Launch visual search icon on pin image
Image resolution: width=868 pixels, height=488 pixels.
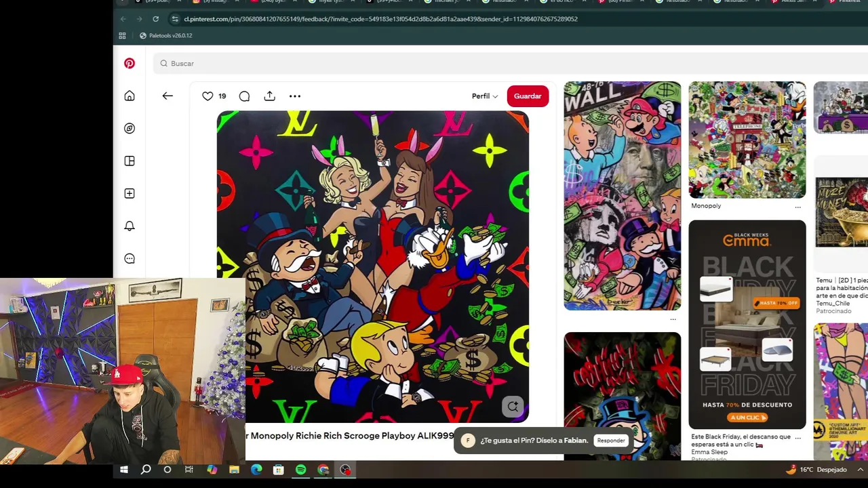(x=513, y=406)
